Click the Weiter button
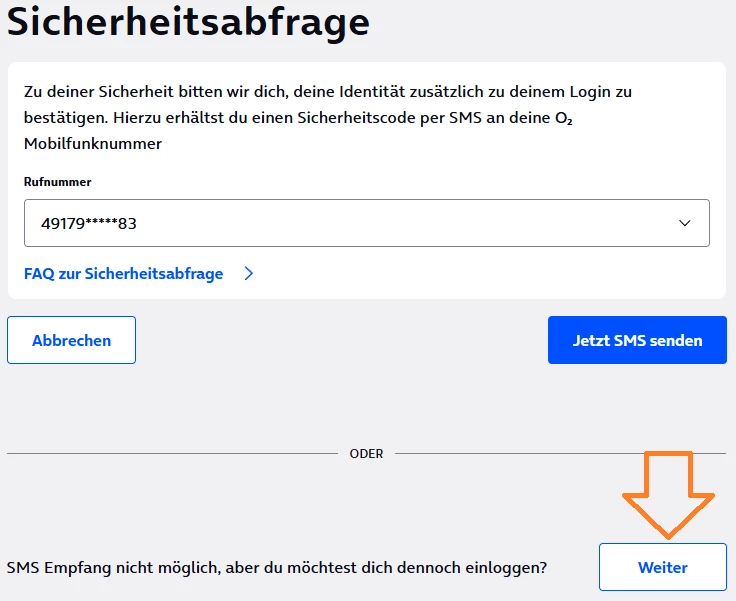Viewport: 736px width, 601px height. pos(662,567)
